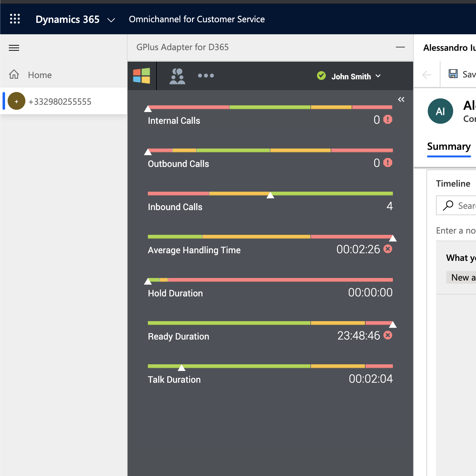Select the Hold Duration label
This screenshot has height=476, width=476.
(x=175, y=293)
